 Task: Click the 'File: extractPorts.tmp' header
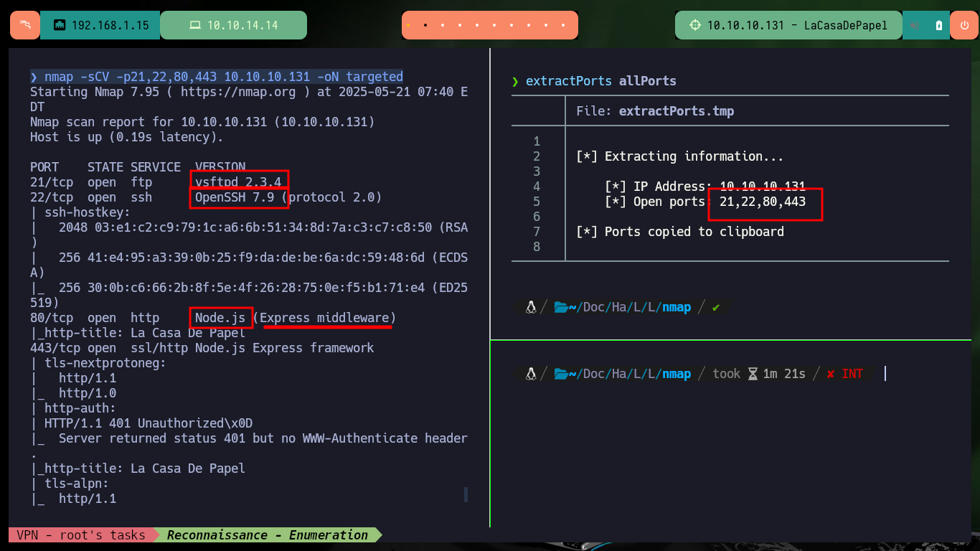[655, 111]
